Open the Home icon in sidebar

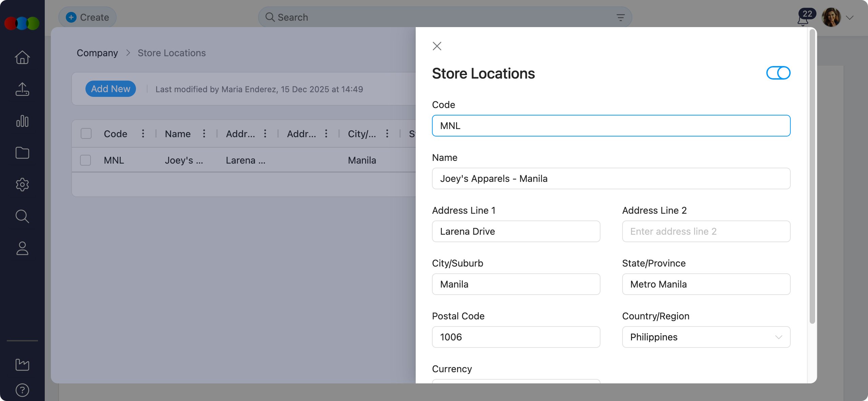point(22,57)
